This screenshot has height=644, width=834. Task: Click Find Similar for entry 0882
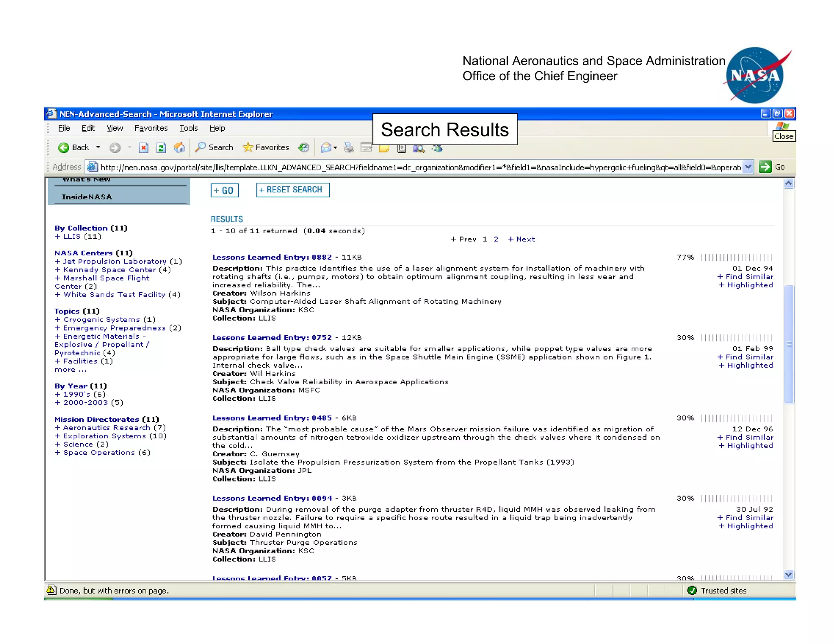tap(745, 276)
